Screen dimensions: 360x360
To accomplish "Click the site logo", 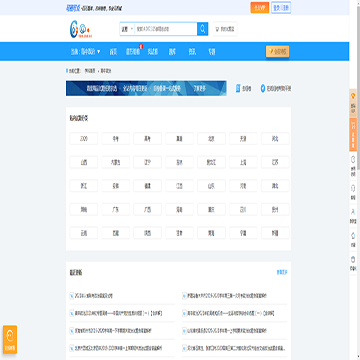I will pyautogui.click(x=80, y=29).
